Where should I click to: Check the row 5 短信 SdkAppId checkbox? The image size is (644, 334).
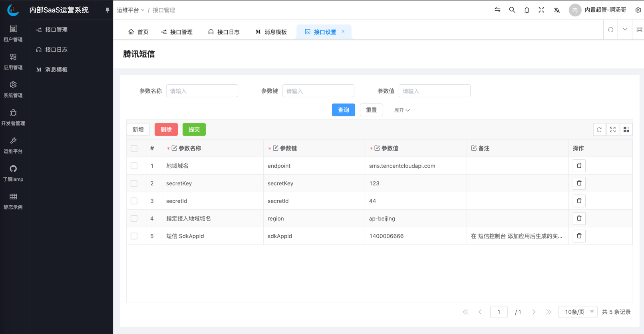pos(134,236)
